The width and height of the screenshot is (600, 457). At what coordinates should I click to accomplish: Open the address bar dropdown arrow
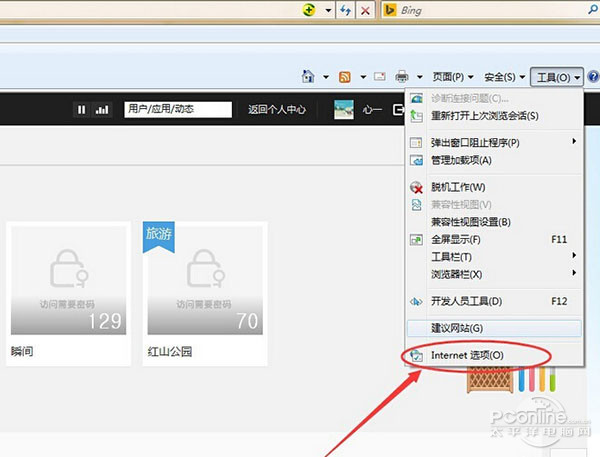click(328, 10)
